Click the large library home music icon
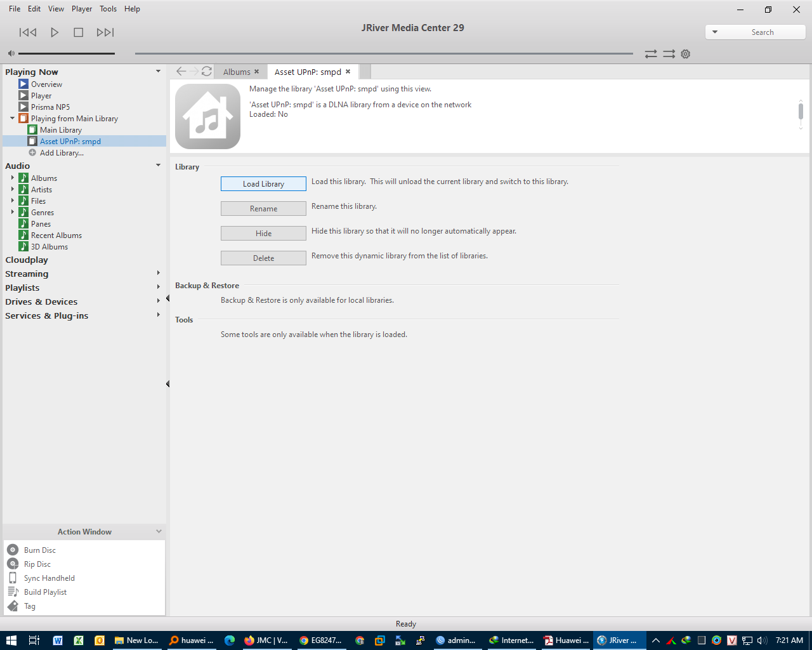This screenshot has height=650, width=812. tap(207, 116)
